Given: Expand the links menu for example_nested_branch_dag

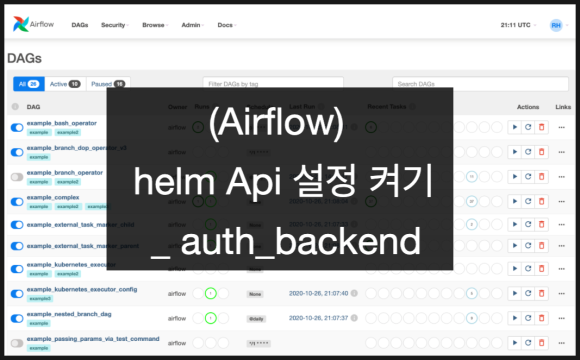Looking at the screenshot, I should click(x=562, y=318).
